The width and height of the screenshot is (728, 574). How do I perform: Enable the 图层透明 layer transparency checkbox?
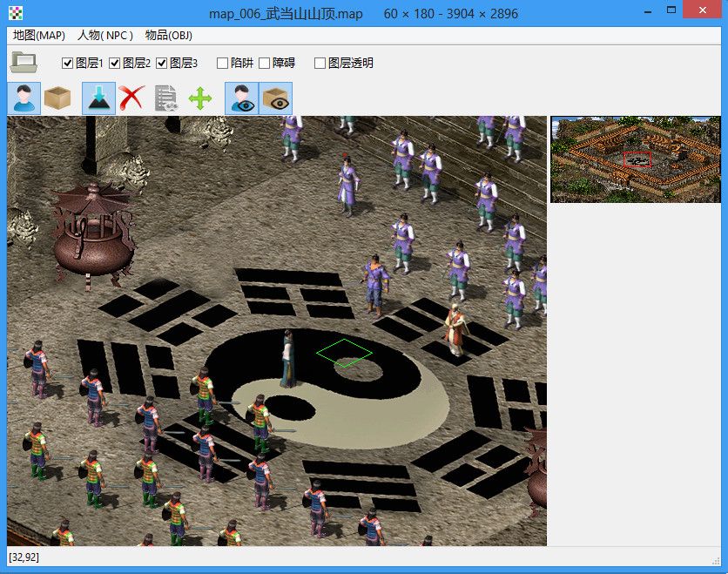(320, 64)
